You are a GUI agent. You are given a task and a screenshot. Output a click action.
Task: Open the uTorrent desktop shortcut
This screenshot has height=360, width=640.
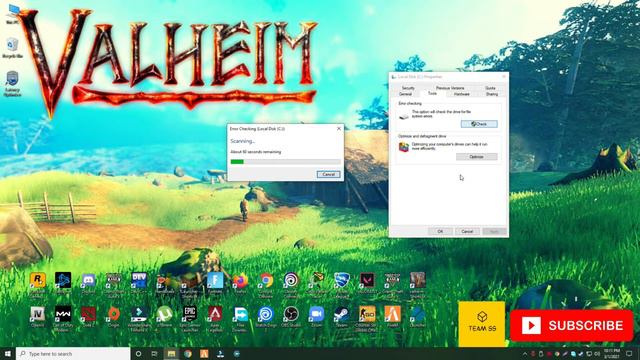(x=164, y=317)
